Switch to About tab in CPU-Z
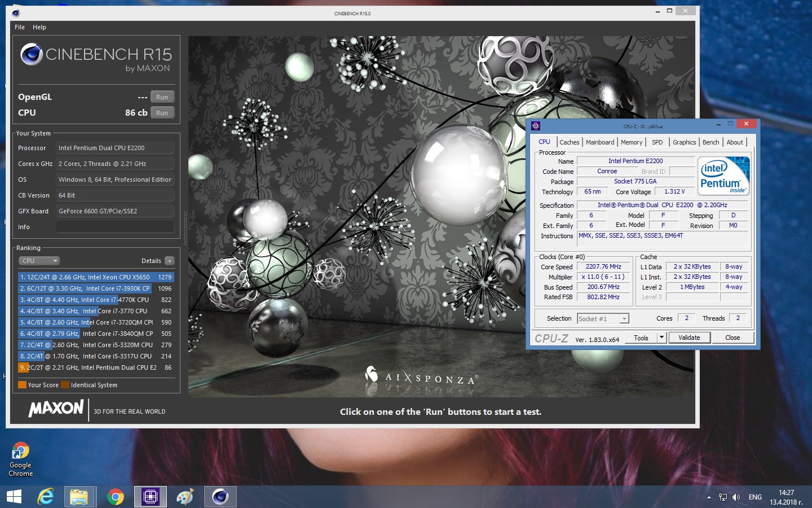This screenshot has height=508, width=812. [735, 142]
